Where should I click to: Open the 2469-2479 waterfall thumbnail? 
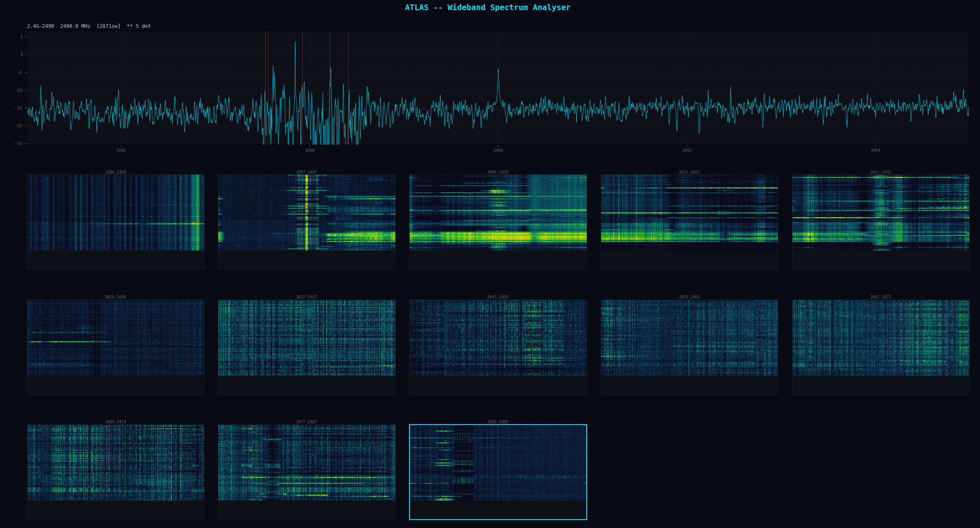click(115, 472)
